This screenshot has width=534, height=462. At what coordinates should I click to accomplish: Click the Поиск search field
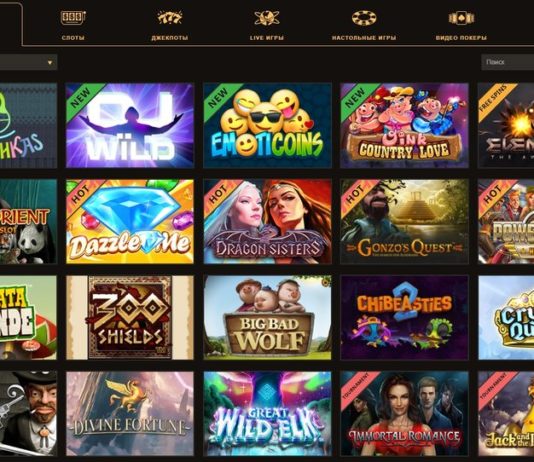coord(507,62)
